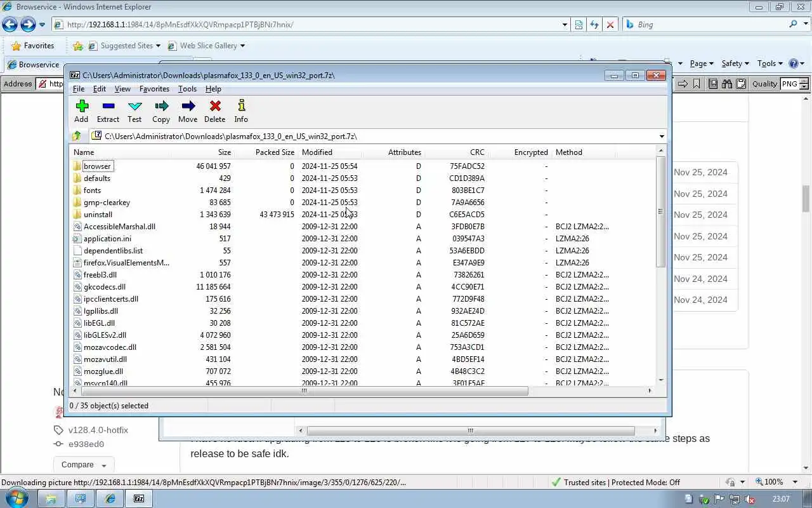812x508 pixels.
Task: Sort by Modified column header
Action: click(330, 152)
